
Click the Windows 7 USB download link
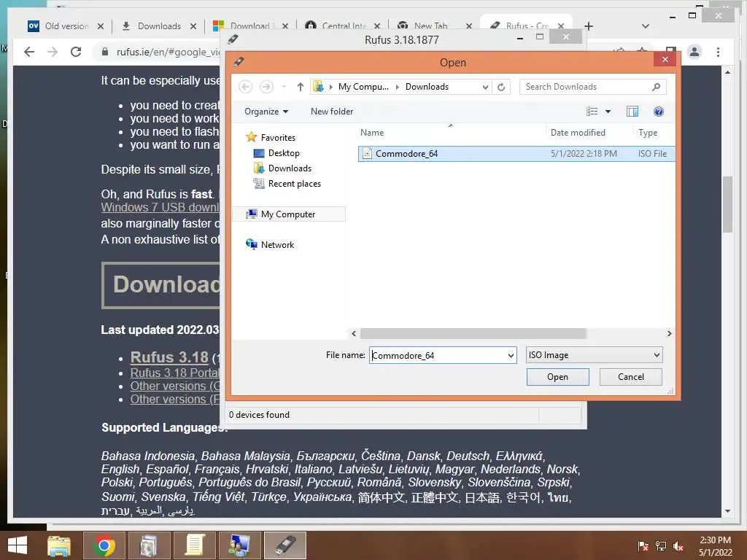click(160, 208)
